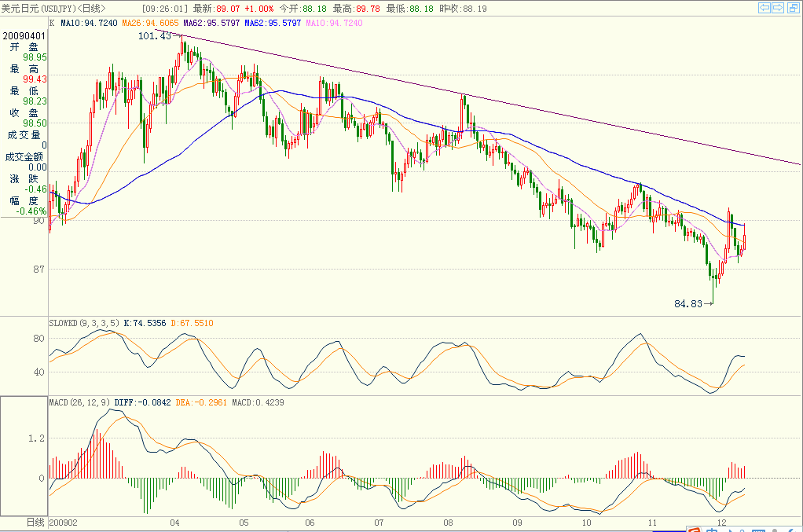The image size is (803, 532).
Task: Jump to month 10 on time axis
Action: [586, 523]
